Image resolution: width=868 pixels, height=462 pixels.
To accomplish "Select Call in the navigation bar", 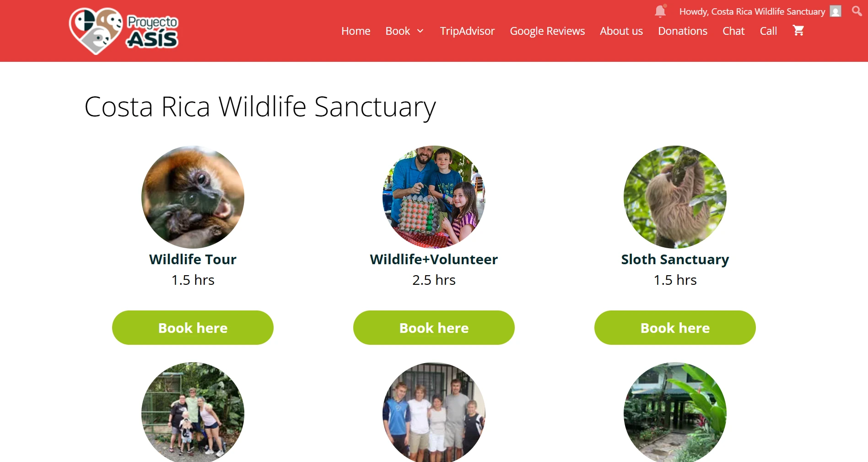I will [768, 31].
